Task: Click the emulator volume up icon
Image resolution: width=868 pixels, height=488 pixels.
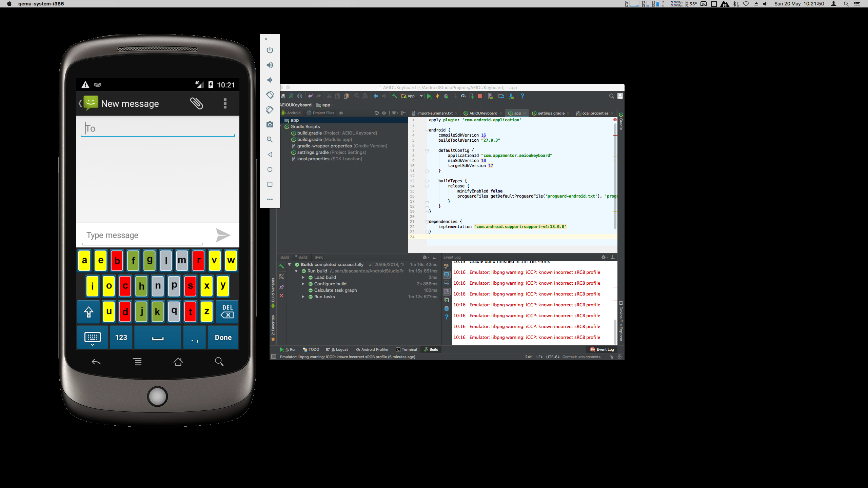Action: tap(270, 65)
